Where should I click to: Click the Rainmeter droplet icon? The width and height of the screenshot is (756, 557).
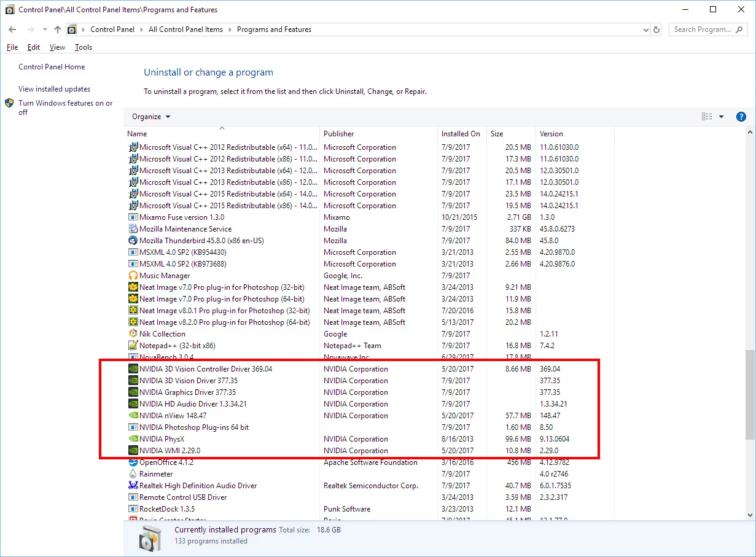pos(133,474)
